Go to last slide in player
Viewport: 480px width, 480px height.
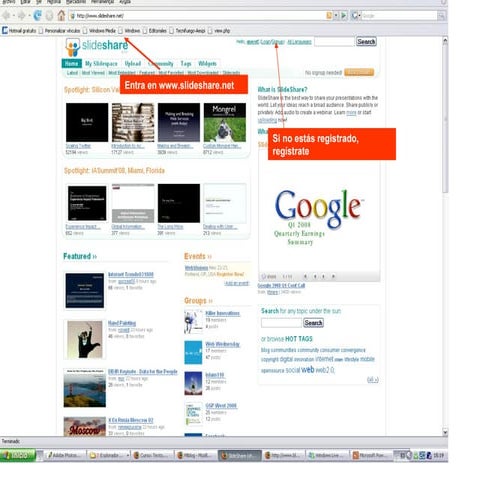[x=333, y=276]
